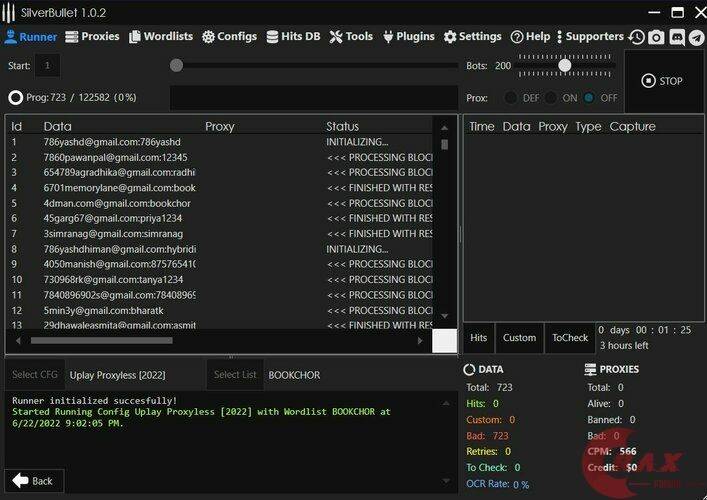Image resolution: width=707 pixels, height=500 pixels.
Task: Click the CPM: 566 value
Action: (628, 451)
